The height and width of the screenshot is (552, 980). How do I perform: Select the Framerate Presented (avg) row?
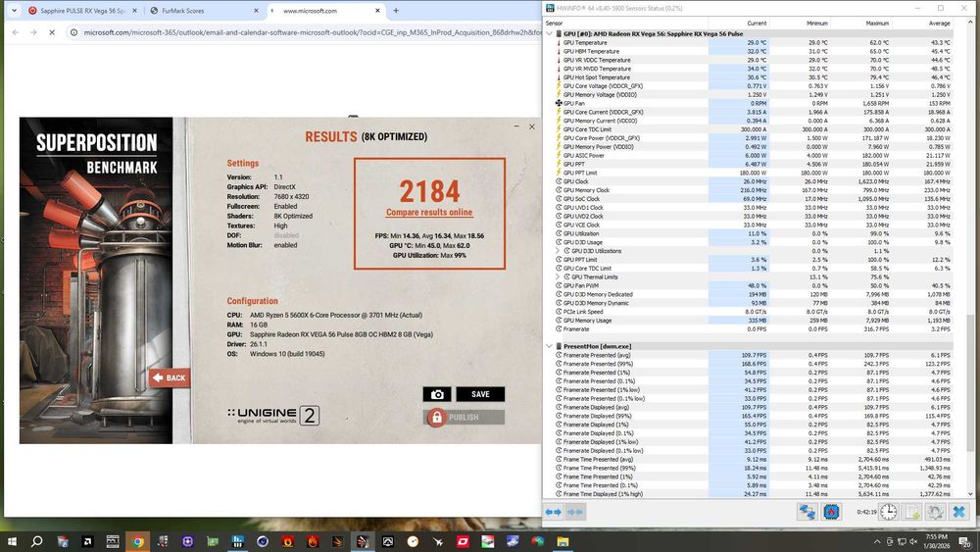click(754, 355)
